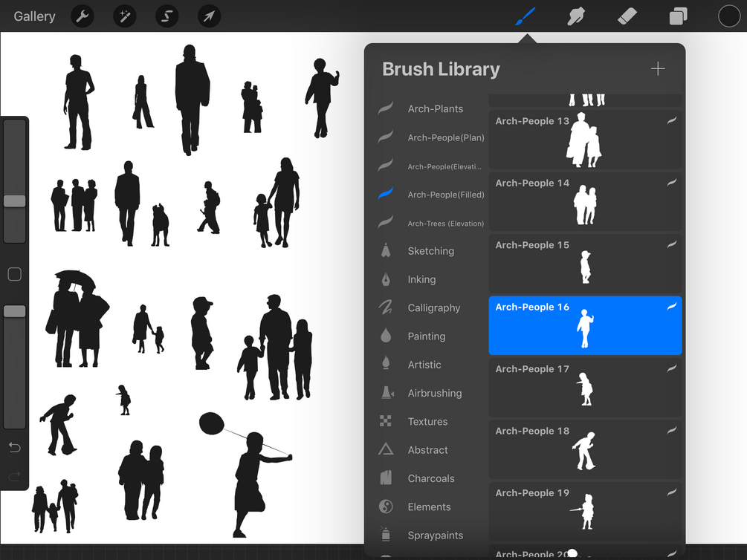The image size is (747, 560).
Task: Tap the stroke icon on Arch-People 18
Action: pos(672,430)
